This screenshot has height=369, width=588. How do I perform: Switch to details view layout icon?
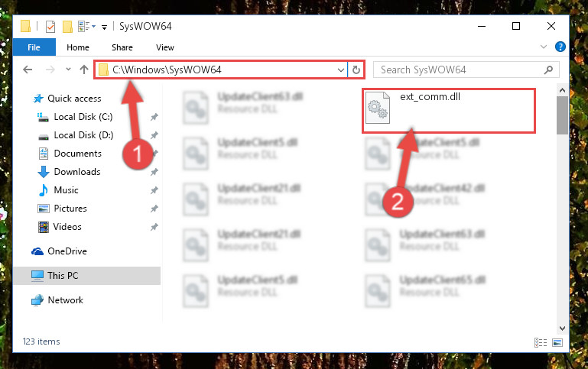click(x=541, y=342)
